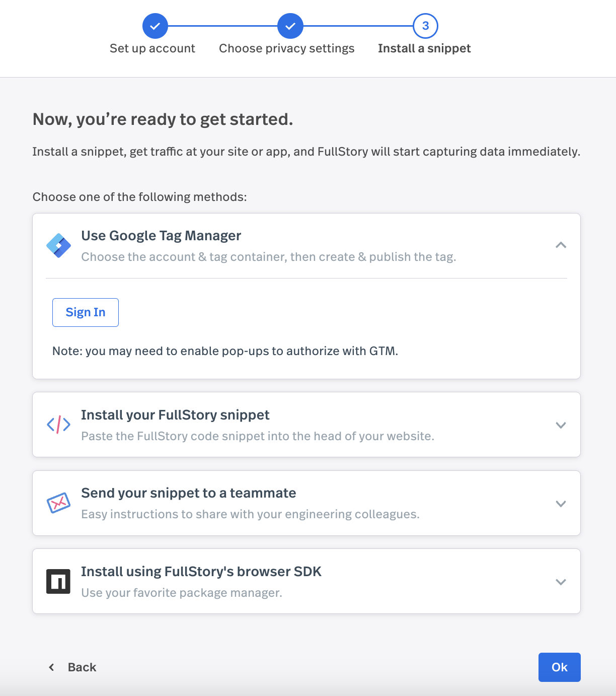Click the Use Google Tag Manager card heading
The image size is (616, 696).
(x=161, y=235)
